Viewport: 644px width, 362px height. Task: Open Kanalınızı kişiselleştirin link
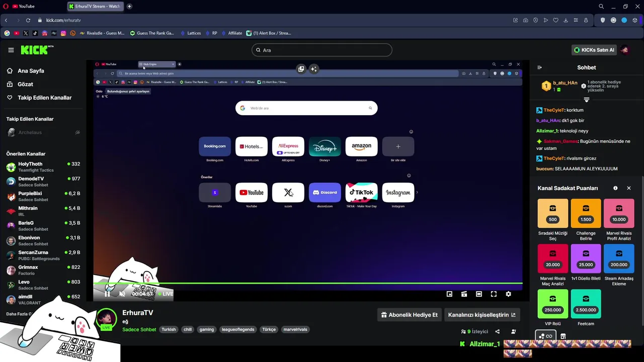[481, 315]
